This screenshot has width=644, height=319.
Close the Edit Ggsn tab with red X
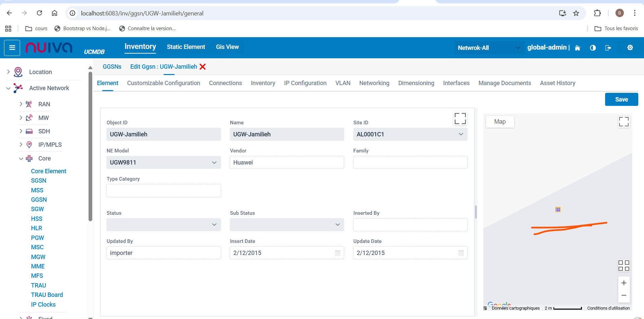click(x=203, y=67)
